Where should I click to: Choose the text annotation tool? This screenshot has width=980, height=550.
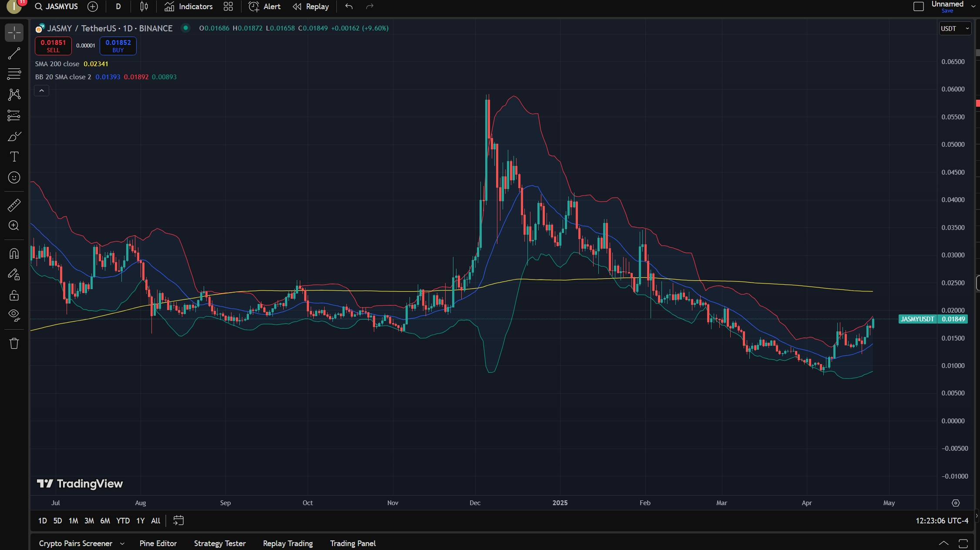coord(14,157)
